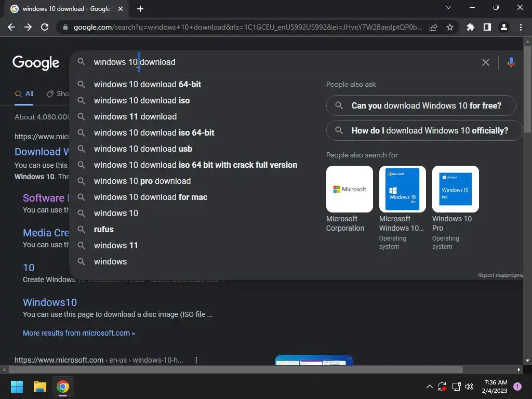Click the browser Back arrow
The height and width of the screenshot is (399, 532).
point(11,27)
